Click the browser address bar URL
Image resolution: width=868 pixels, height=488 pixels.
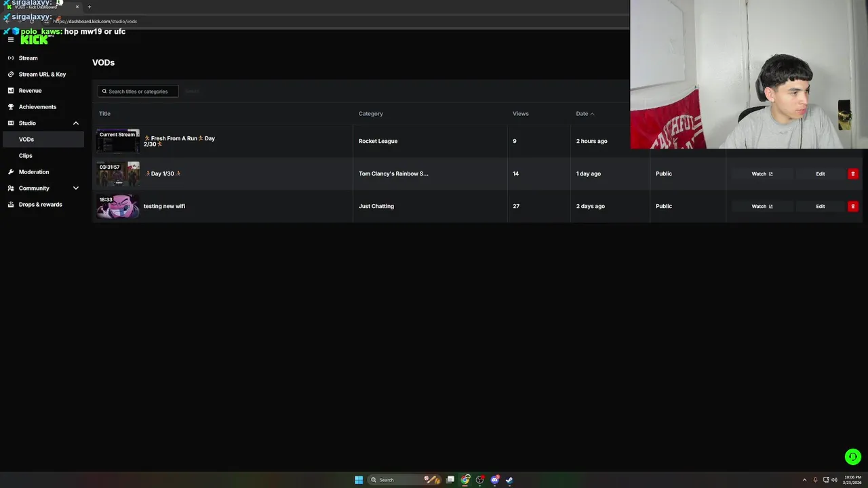pyautogui.click(x=95, y=21)
